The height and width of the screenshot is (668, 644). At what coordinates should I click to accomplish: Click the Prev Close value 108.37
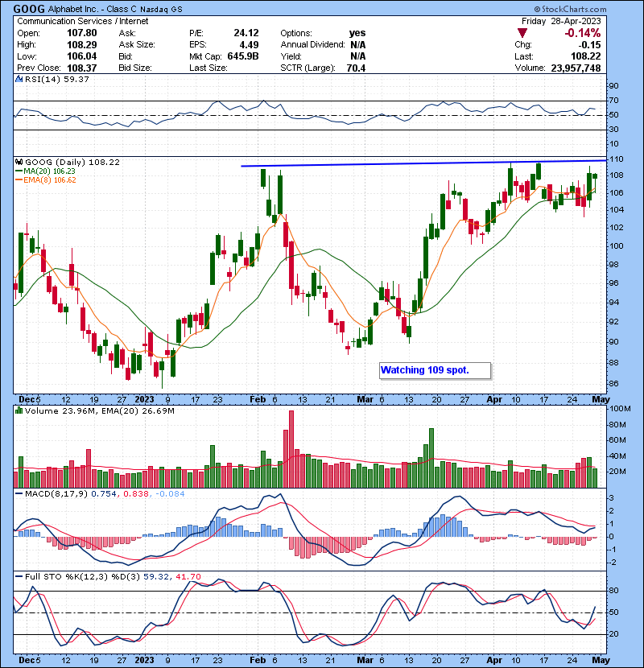click(x=82, y=68)
